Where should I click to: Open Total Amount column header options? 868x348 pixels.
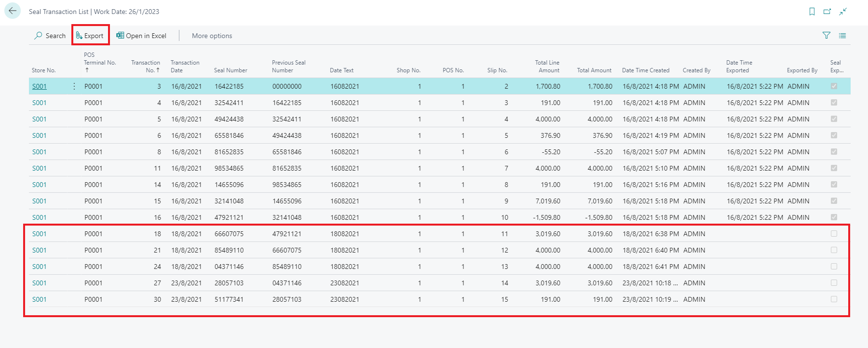click(594, 70)
